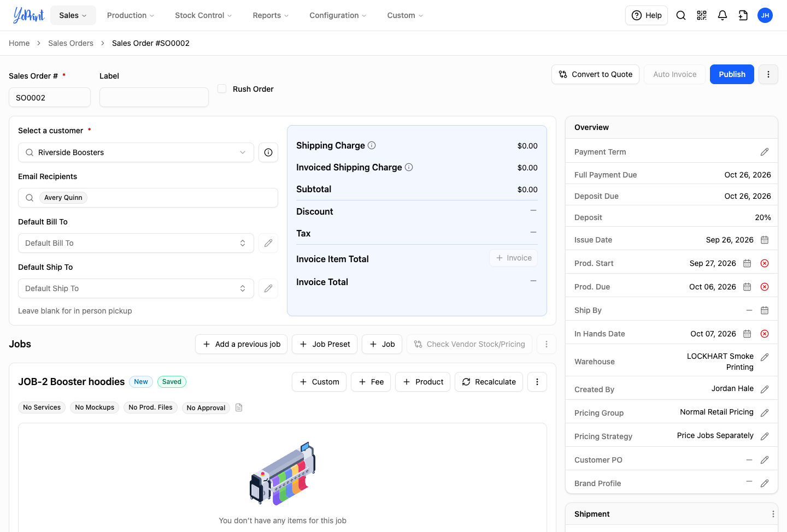The image size is (787, 532).
Task: Click the Help button
Action: click(x=647, y=15)
